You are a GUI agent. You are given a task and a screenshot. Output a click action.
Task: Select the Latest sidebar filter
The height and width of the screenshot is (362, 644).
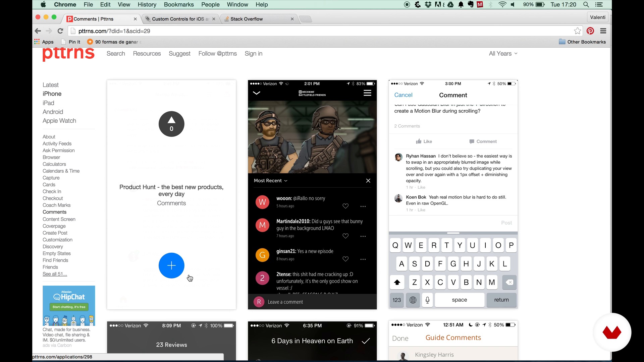[x=51, y=85]
